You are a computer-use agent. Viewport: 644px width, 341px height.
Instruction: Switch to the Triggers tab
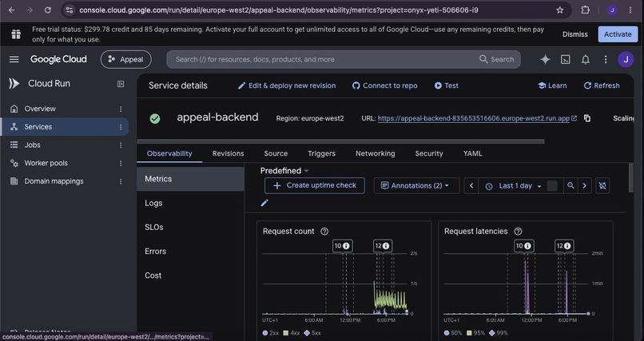(x=321, y=153)
